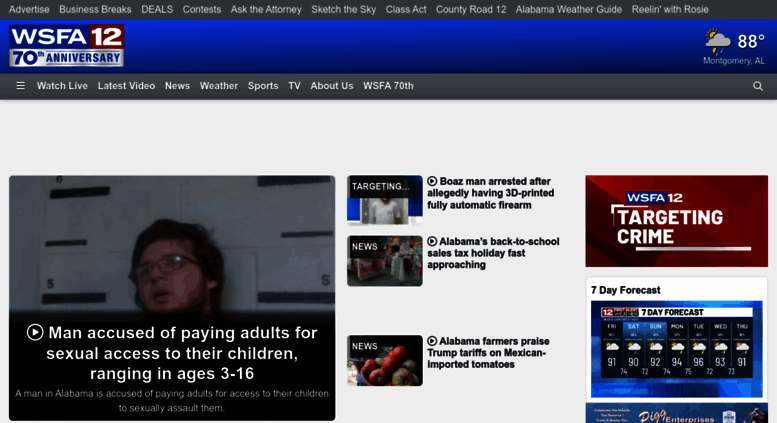Open Reelin' with Rosie link
Screen dimensions: 777x423
(670, 9)
